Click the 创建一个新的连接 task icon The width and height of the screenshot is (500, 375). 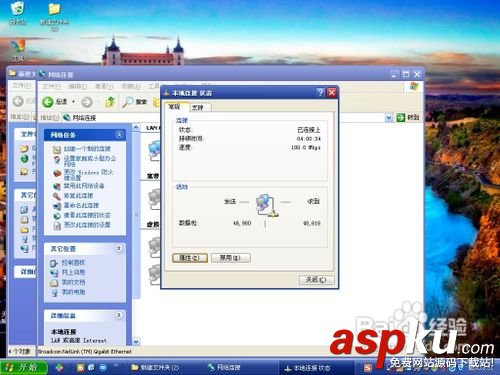pyautogui.click(x=57, y=149)
